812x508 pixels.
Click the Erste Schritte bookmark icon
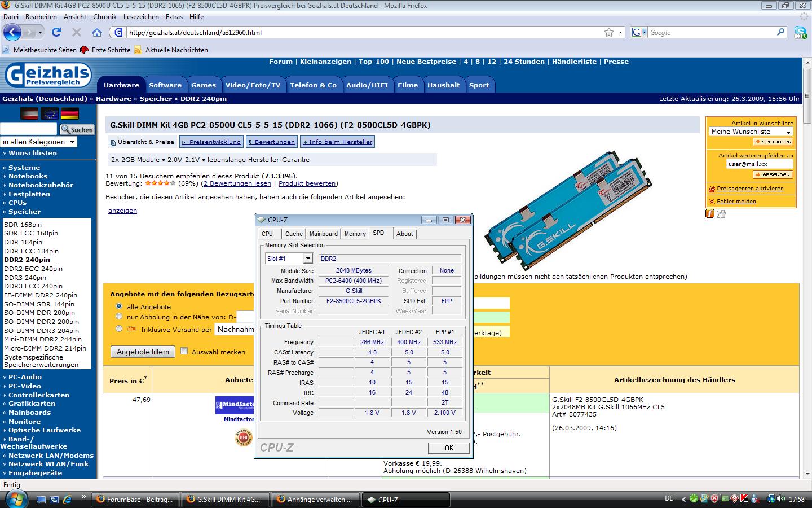tap(85, 50)
